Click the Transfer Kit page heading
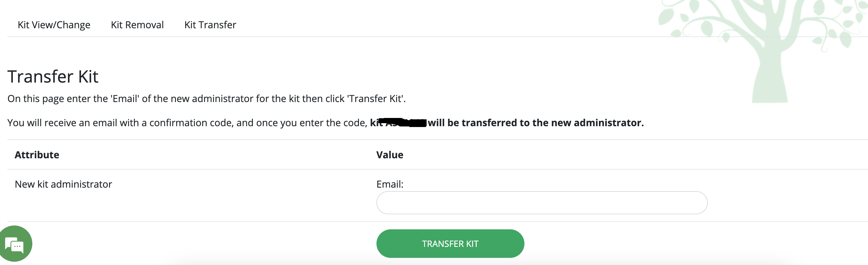Image resolution: width=868 pixels, height=265 pixels. (53, 77)
